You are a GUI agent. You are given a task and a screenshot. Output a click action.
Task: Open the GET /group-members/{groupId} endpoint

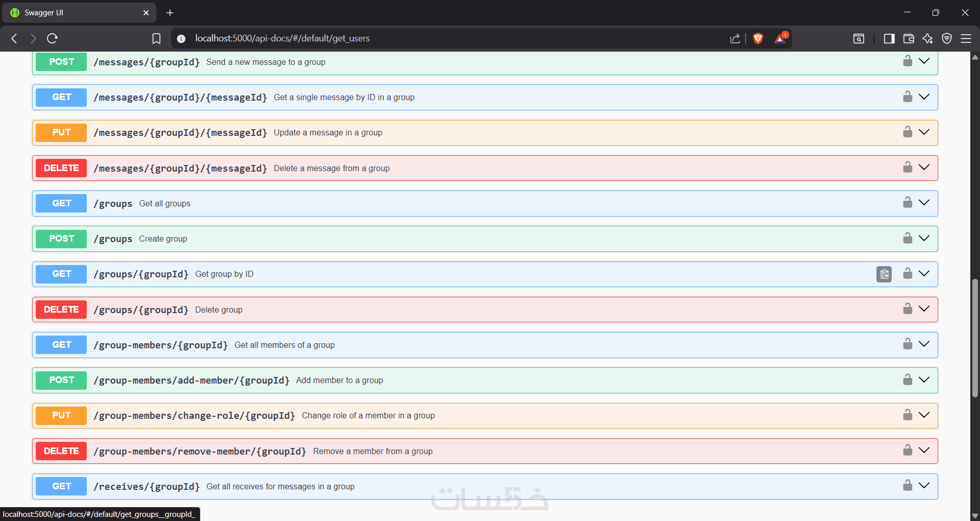pyautogui.click(x=161, y=345)
